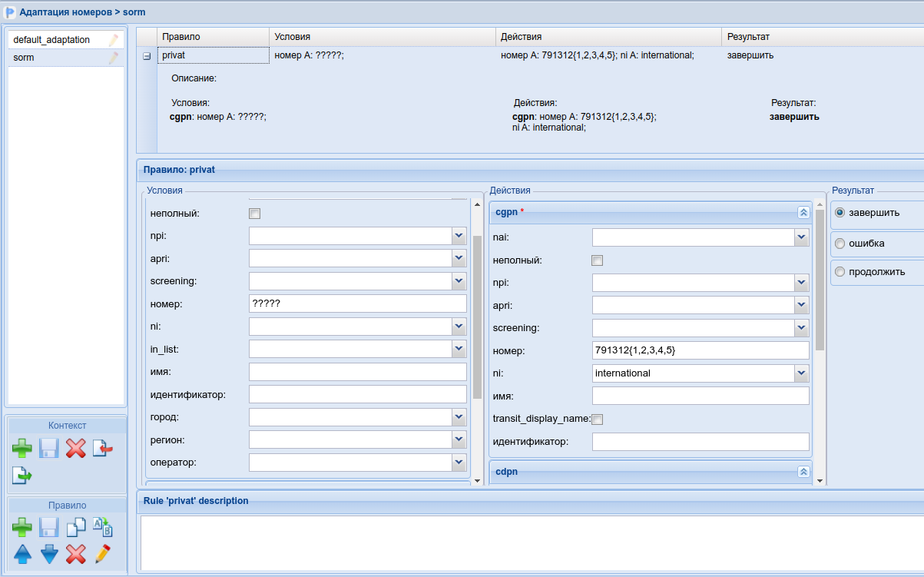Click green plus in Контекст panel
This screenshot has width=924, height=577.
pos(22,449)
